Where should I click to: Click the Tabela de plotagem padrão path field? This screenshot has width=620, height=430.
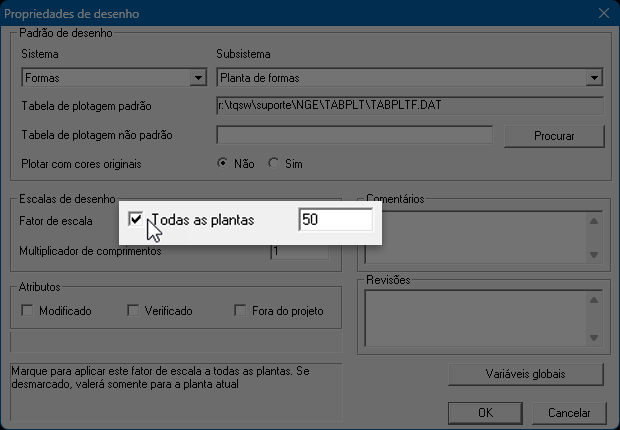410,105
